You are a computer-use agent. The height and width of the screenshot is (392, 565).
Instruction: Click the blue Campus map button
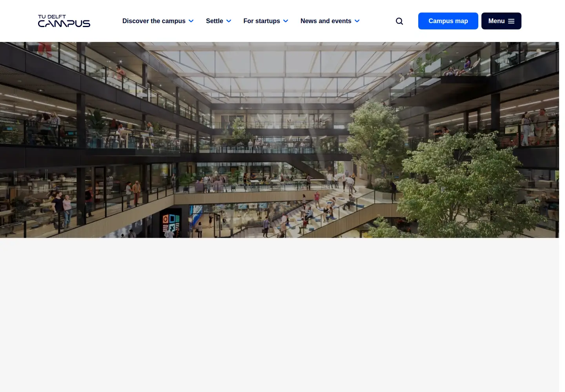tap(448, 21)
